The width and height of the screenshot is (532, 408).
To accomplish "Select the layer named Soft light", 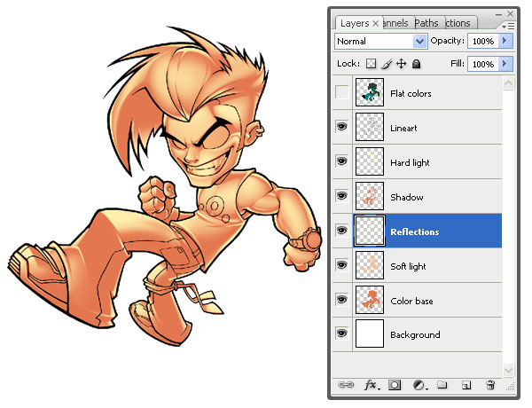I will pyautogui.click(x=408, y=266).
